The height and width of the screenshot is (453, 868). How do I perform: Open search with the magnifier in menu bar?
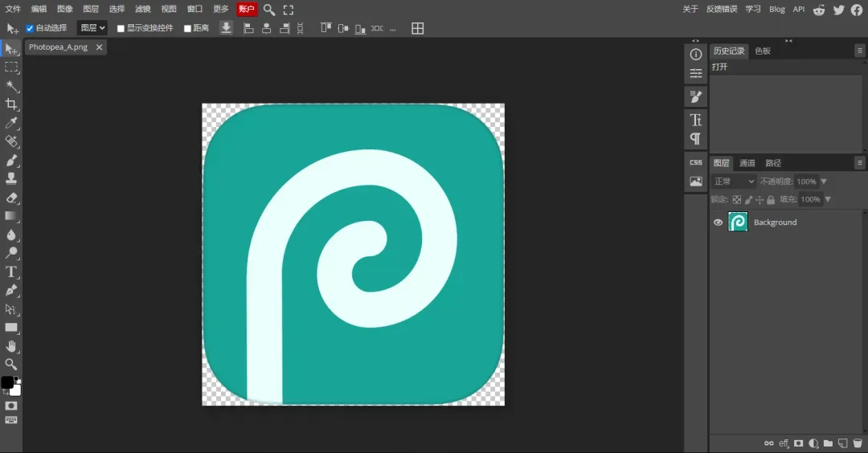[269, 10]
